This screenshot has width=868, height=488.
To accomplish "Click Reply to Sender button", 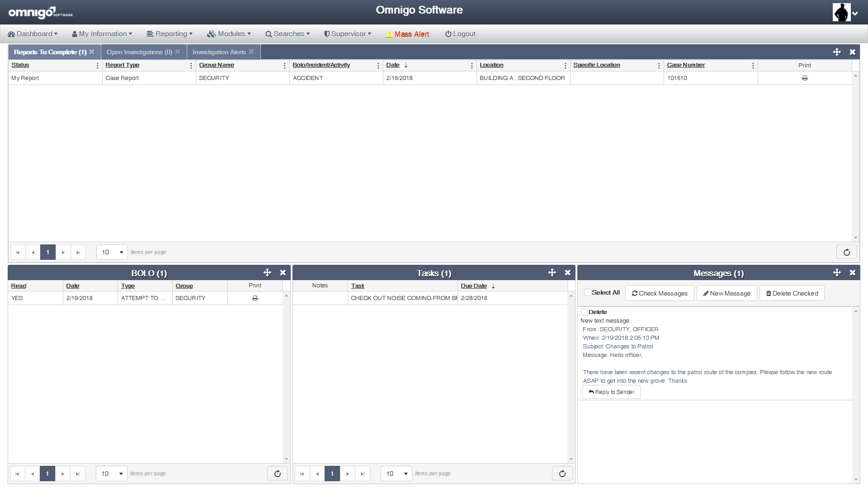I will pyautogui.click(x=611, y=392).
